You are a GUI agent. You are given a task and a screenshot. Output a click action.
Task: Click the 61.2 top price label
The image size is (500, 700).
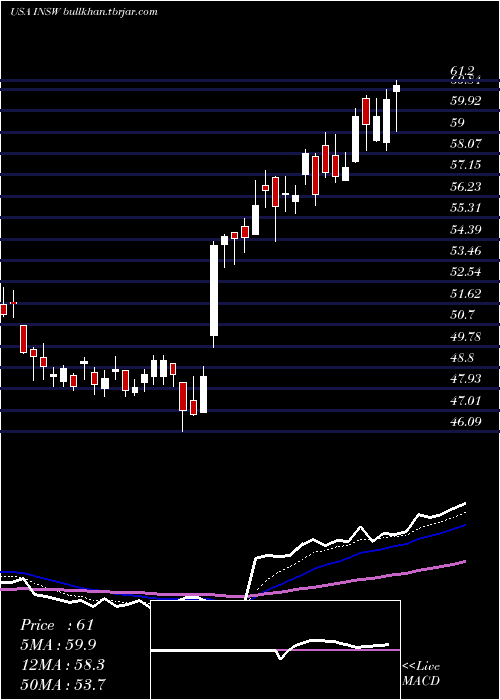(x=462, y=71)
